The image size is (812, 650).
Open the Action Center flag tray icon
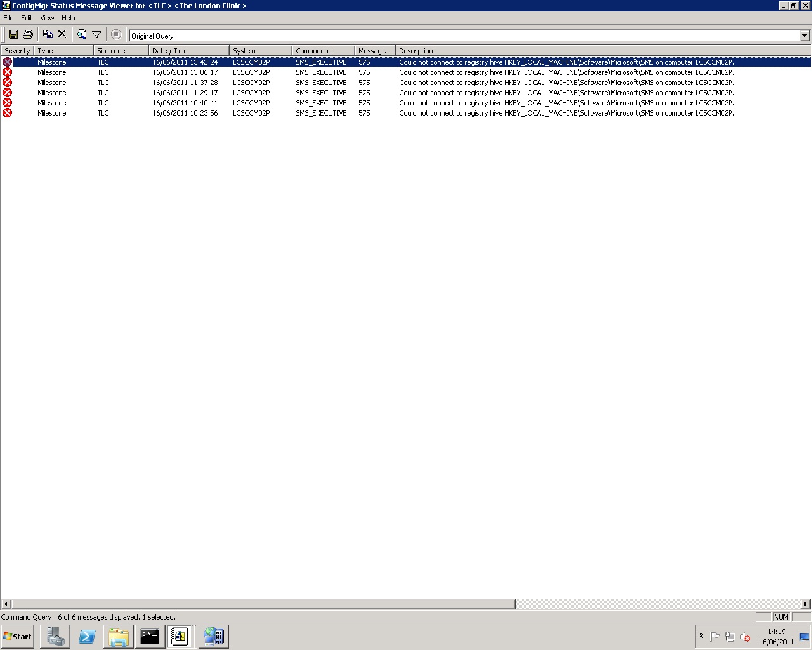(715, 637)
